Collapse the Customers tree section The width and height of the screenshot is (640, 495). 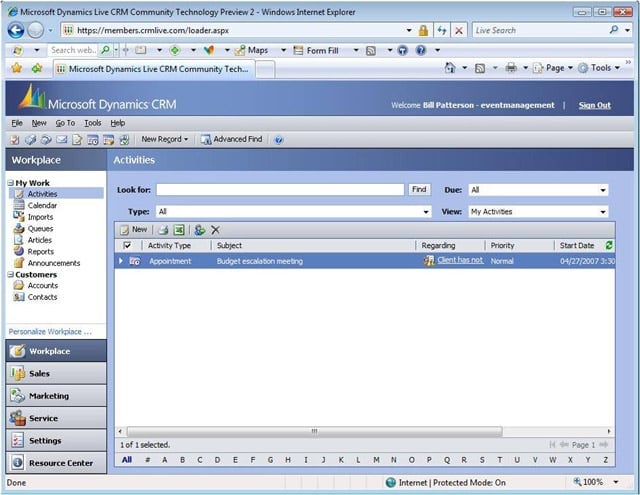[x=11, y=275]
